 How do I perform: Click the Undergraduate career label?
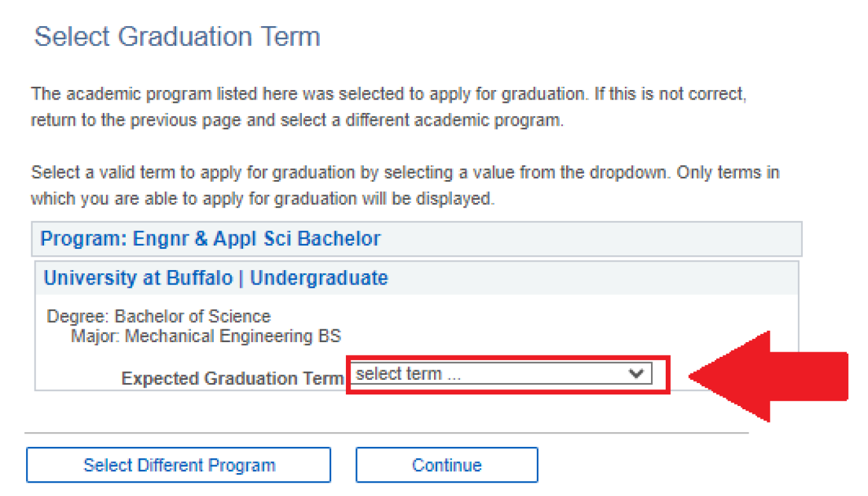318,278
